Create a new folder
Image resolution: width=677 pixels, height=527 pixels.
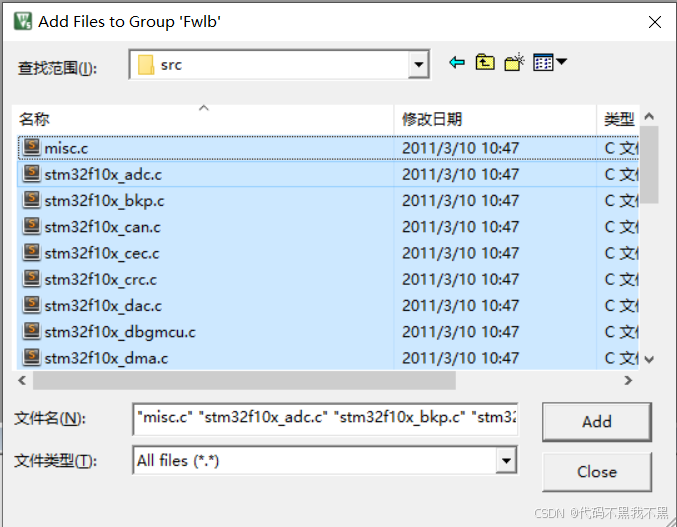(514, 63)
